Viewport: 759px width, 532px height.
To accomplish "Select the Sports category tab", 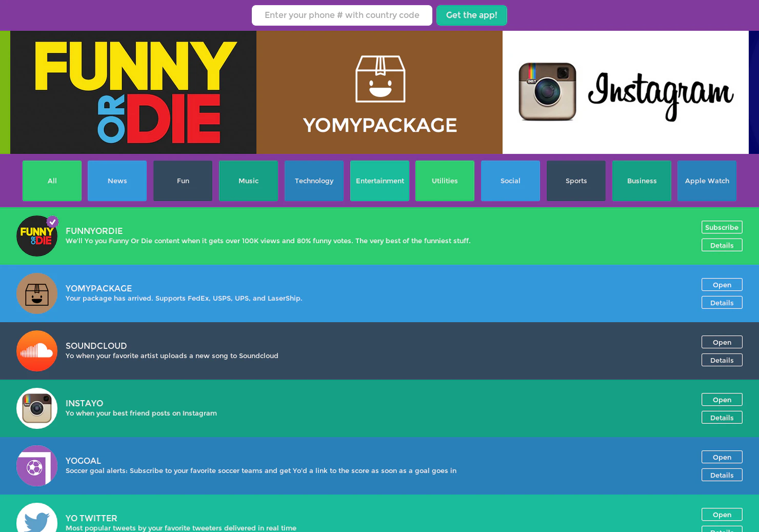I will coord(576,181).
